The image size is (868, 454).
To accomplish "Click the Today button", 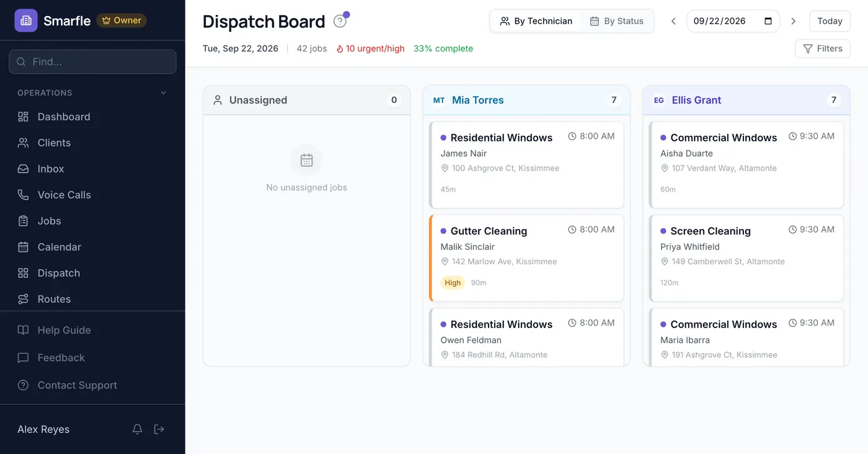I will [x=830, y=21].
